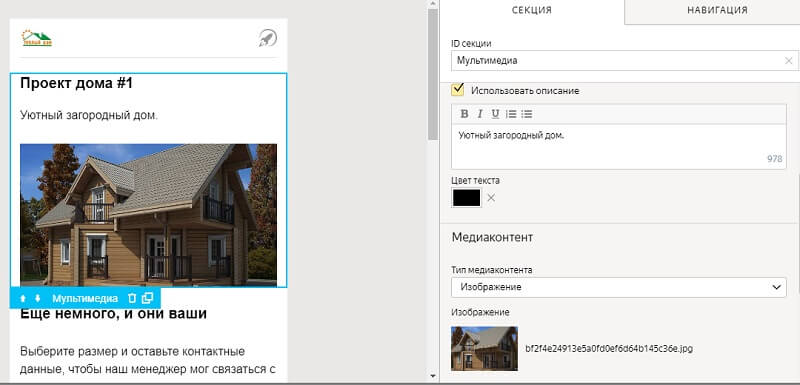Toggle bold formatting in description editor
This screenshot has height=385, width=800.
click(x=464, y=114)
